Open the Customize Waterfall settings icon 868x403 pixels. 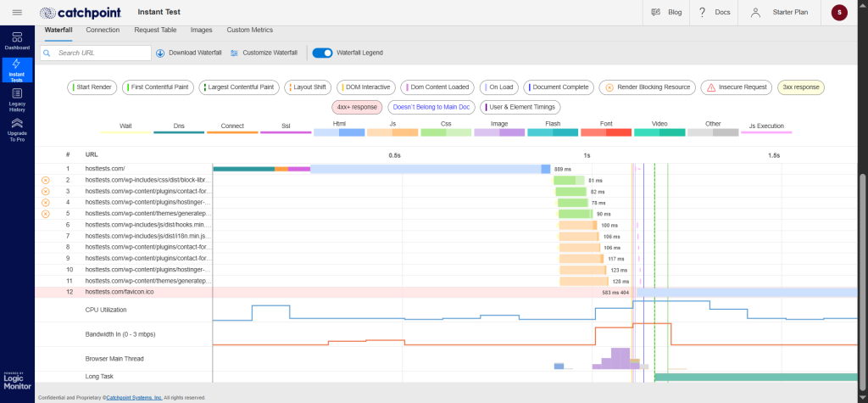coord(234,53)
